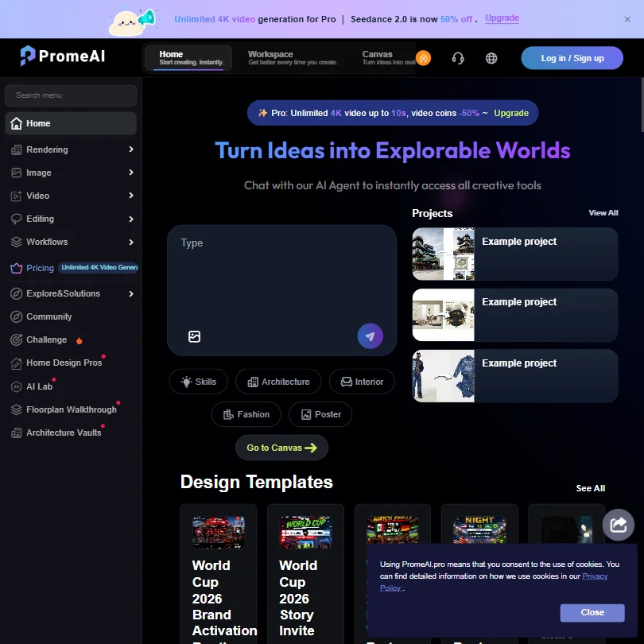Click the AI Lab hexagon icon
This screenshot has width=644, height=644.
pos(17,386)
